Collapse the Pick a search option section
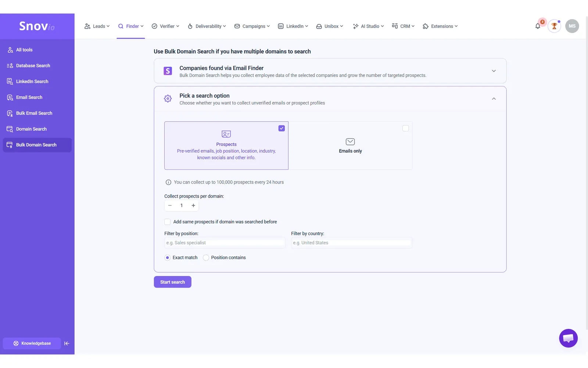588x368 pixels. coord(494,99)
